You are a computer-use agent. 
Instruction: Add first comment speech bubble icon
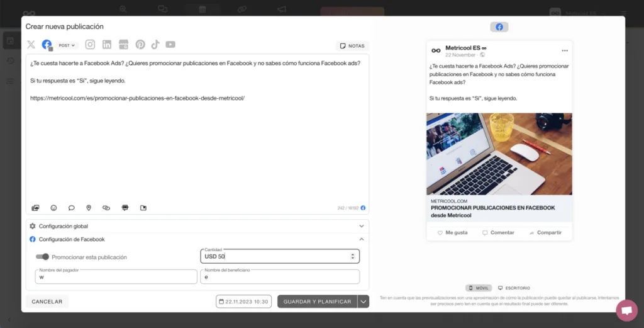pyautogui.click(x=72, y=208)
